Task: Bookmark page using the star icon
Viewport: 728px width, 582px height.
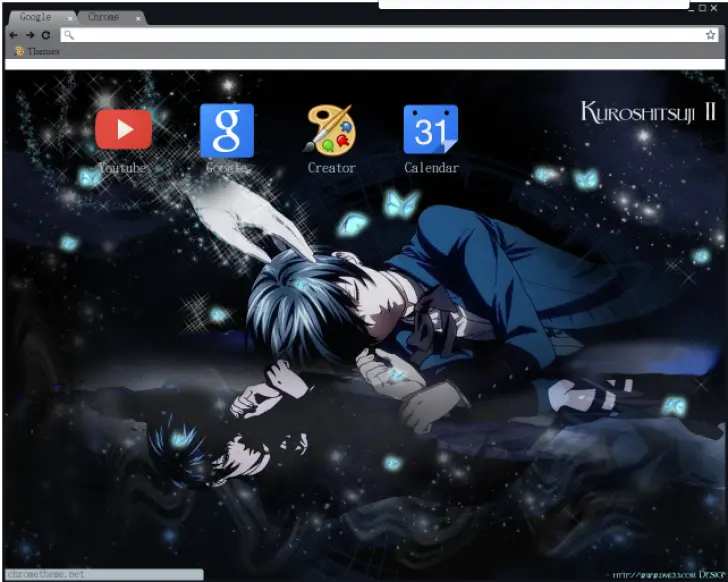Action: click(x=711, y=35)
